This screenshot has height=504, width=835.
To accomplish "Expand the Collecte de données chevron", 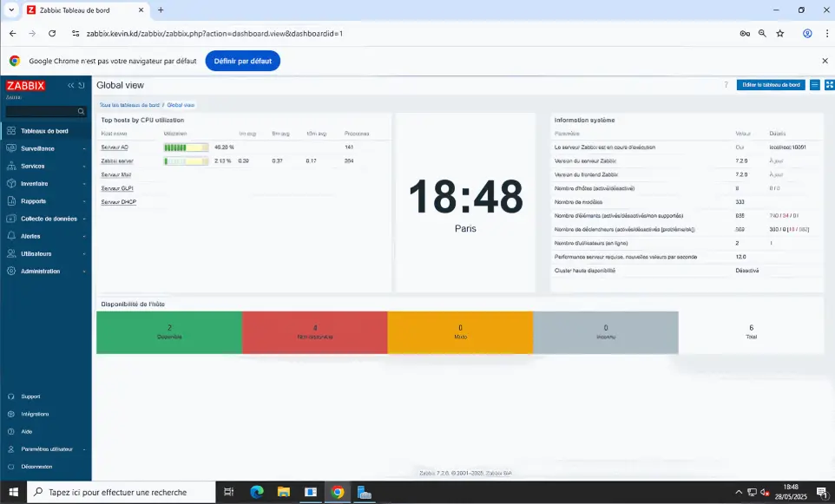I will tap(84, 219).
